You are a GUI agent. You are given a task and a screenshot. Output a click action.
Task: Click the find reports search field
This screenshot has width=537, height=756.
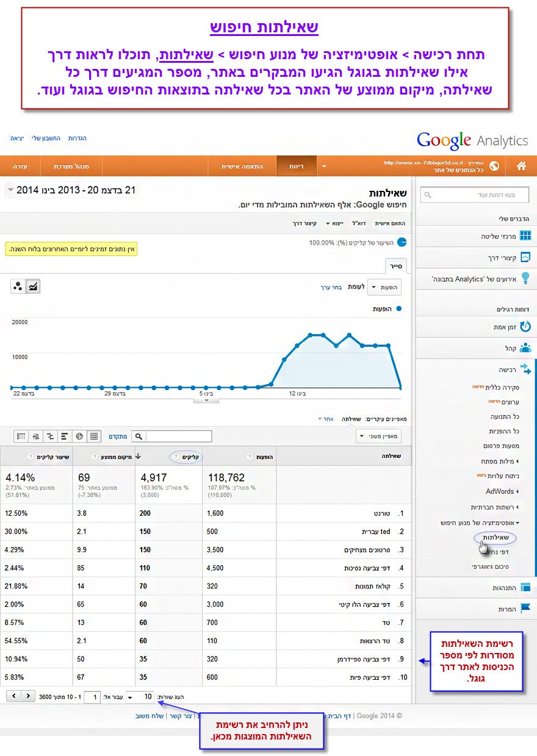pyautogui.click(x=474, y=194)
